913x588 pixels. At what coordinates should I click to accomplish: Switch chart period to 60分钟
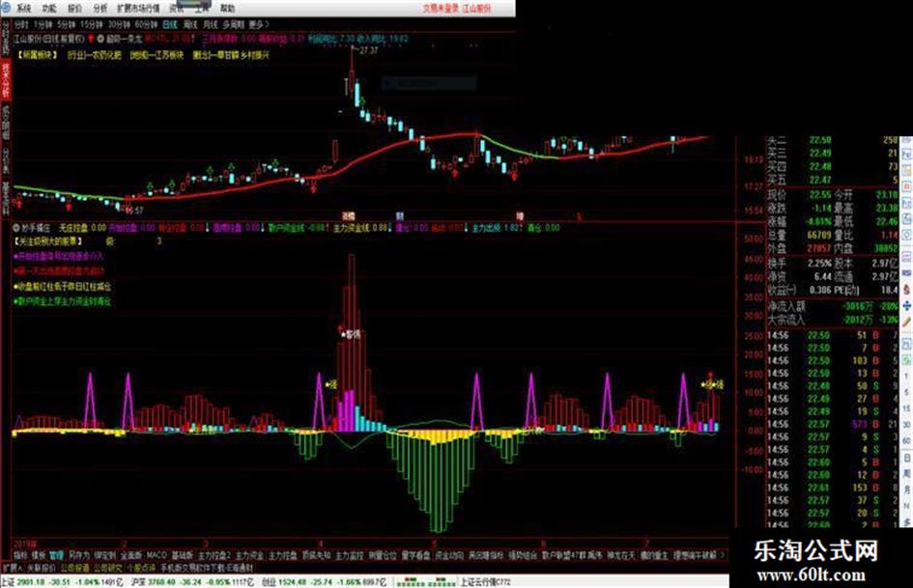click(x=146, y=24)
